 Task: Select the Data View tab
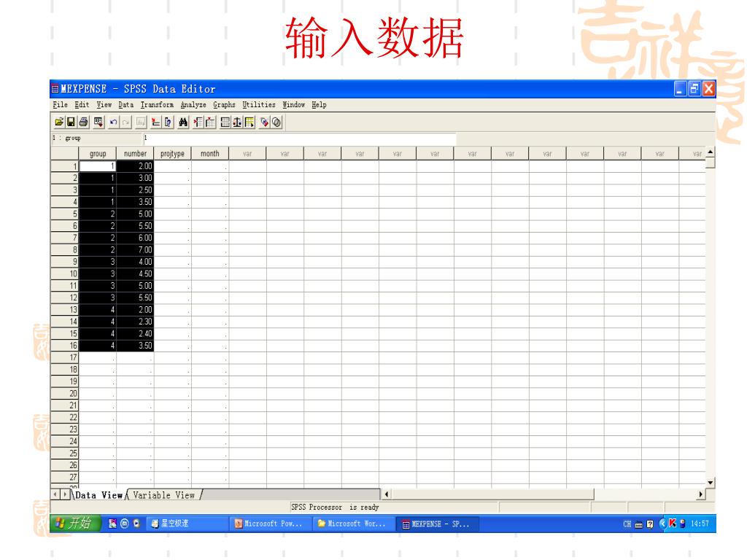[x=98, y=495]
